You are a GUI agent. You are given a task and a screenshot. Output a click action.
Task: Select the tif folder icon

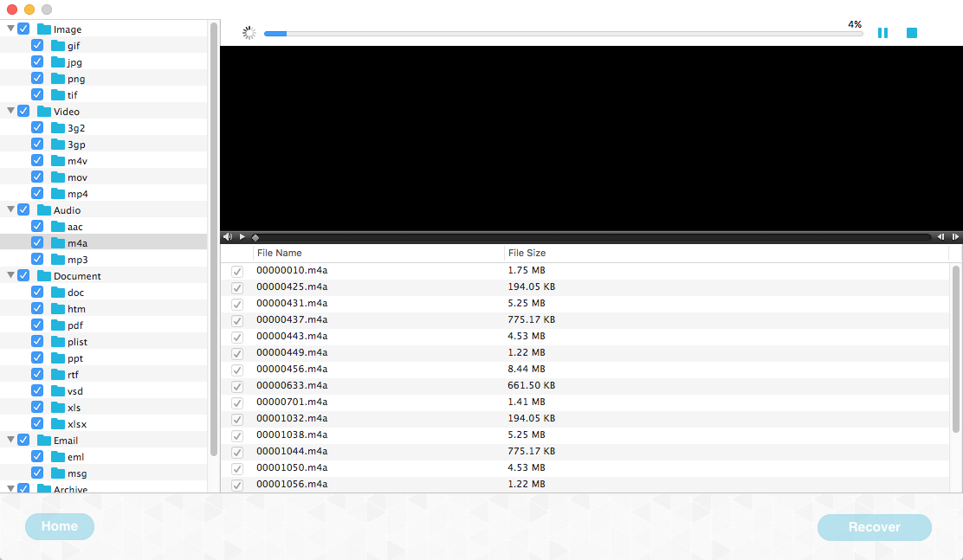(58, 94)
